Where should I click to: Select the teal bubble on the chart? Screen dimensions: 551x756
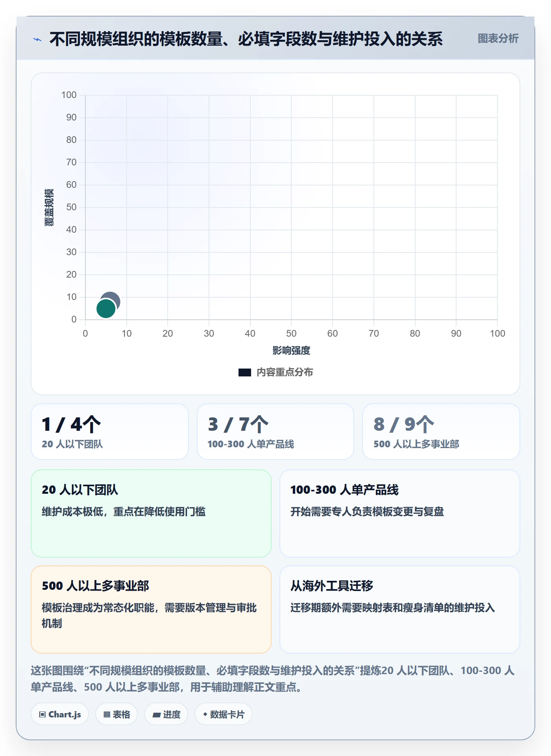pyautogui.click(x=105, y=309)
